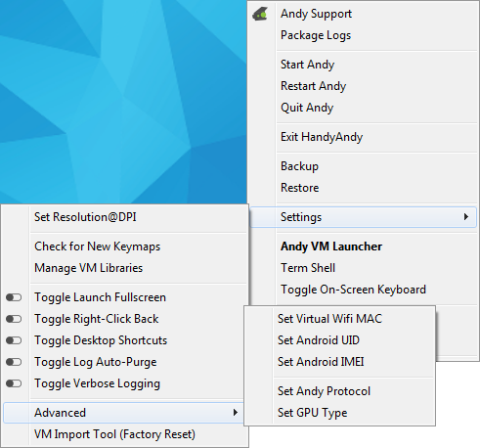Select Toggle On-Screen Keyboard
Image resolution: width=480 pixels, height=448 pixels.
click(x=353, y=290)
